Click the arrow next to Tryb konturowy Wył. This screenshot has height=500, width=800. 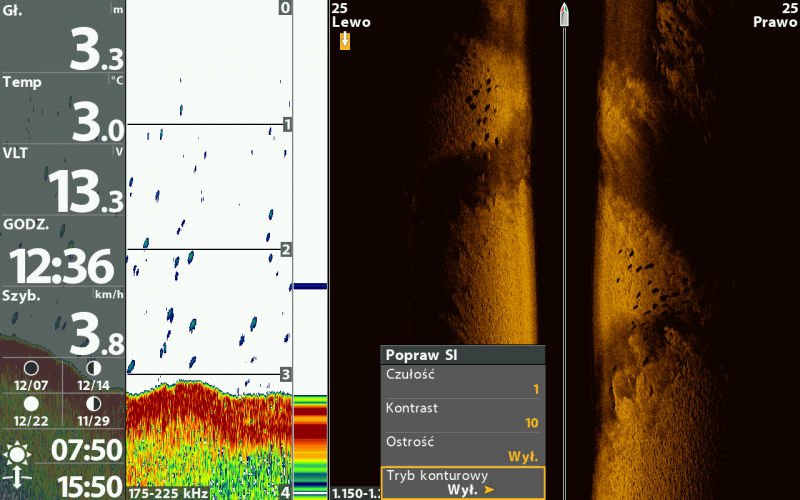490,490
